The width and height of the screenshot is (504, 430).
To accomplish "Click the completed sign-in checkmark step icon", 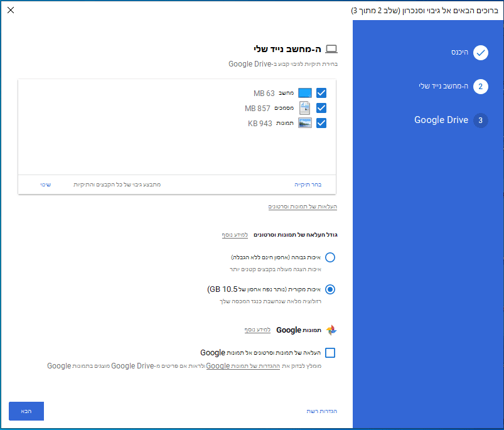I will point(481,53).
